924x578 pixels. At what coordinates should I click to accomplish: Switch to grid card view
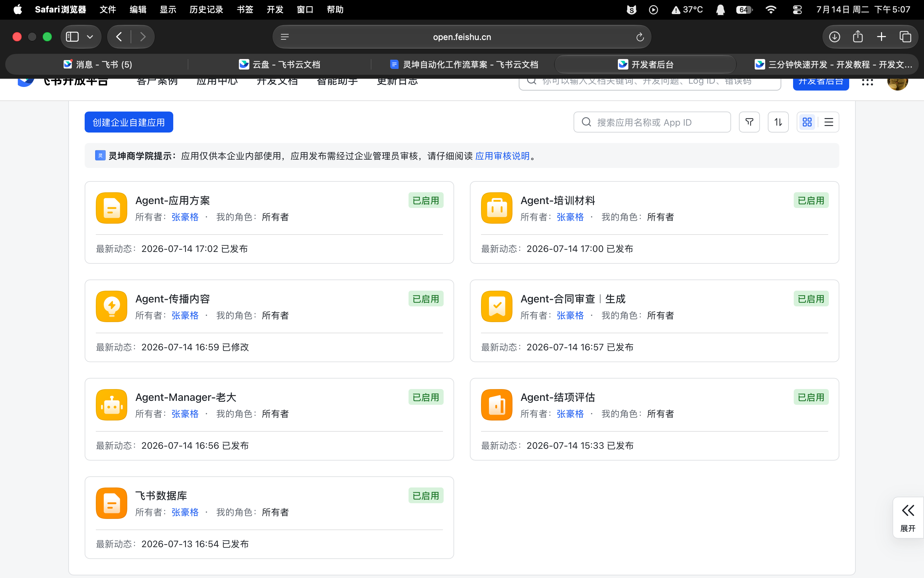pyautogui.click(x=808, y=122)
